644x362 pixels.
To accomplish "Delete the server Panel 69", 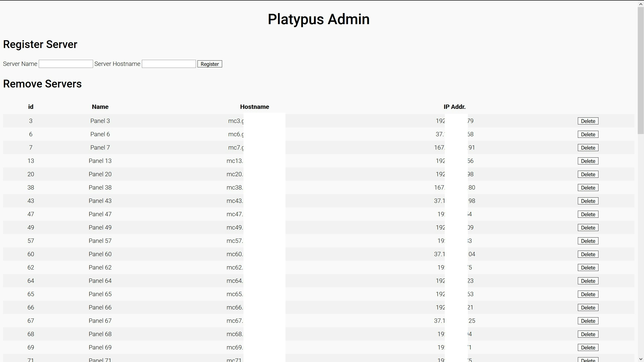I will click(x=588, y=347).
